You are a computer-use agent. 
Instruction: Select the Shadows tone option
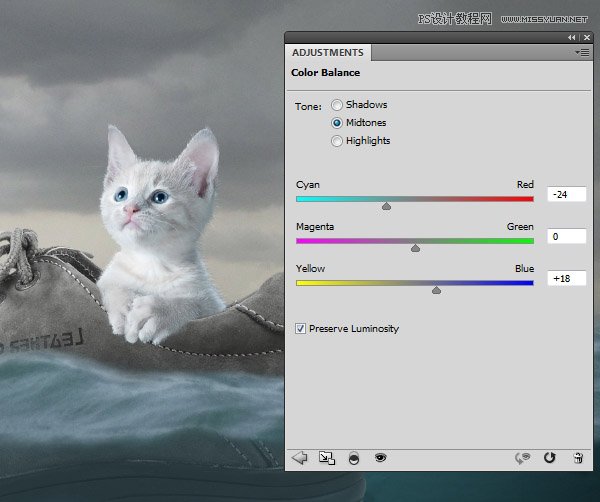click(x=337, y=105)
